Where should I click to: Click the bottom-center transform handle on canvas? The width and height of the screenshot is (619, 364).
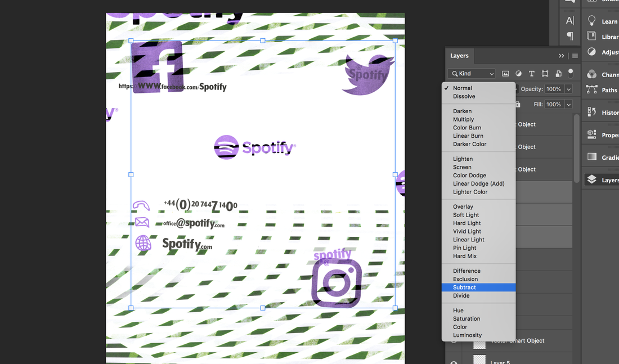point(263,308)
